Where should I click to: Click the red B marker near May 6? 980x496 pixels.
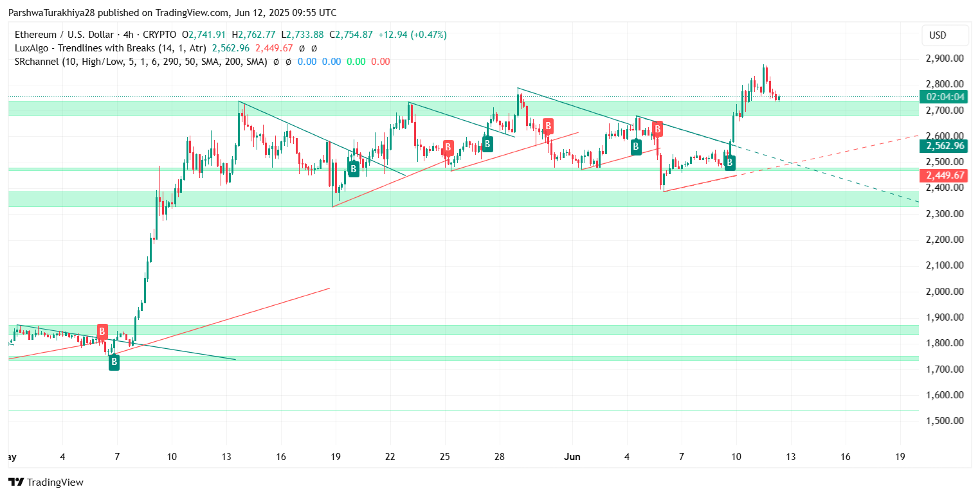click(102, 332)
